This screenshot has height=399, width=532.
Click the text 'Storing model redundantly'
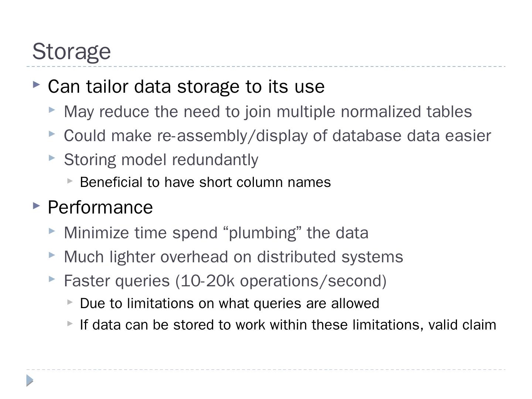[161, 160]
